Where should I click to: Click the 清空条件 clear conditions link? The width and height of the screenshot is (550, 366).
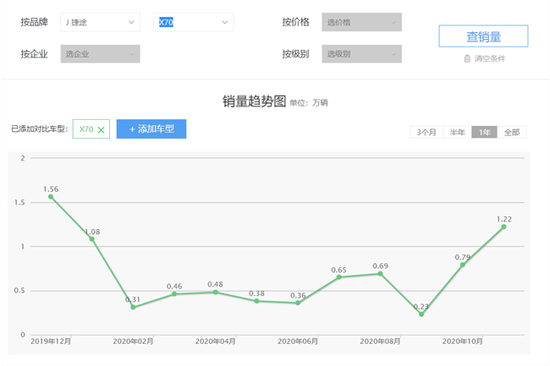point(490,59)
